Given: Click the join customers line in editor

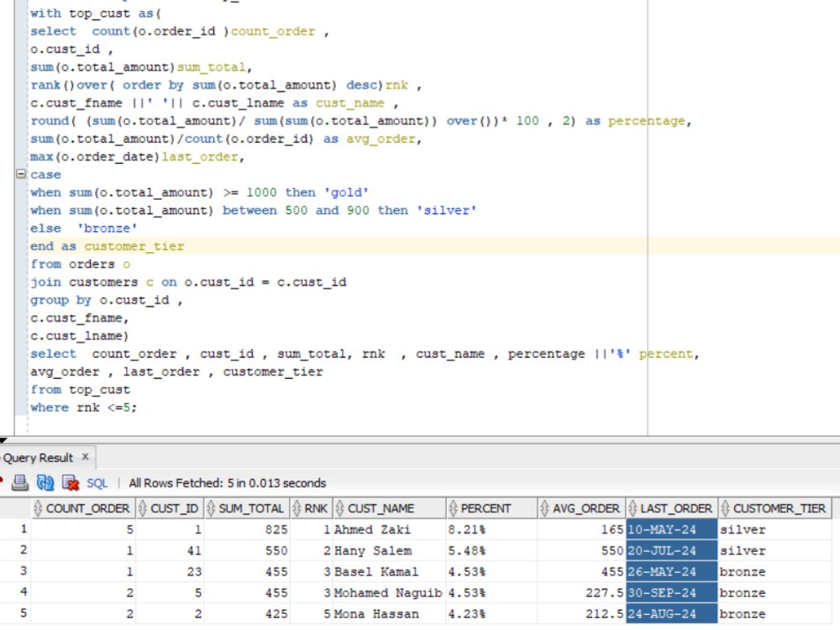Looking at the screenshot, I should [188, 282].
